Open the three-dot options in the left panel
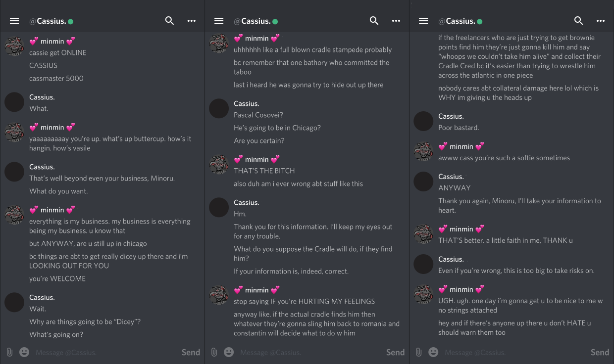 (x=192, y=21)
